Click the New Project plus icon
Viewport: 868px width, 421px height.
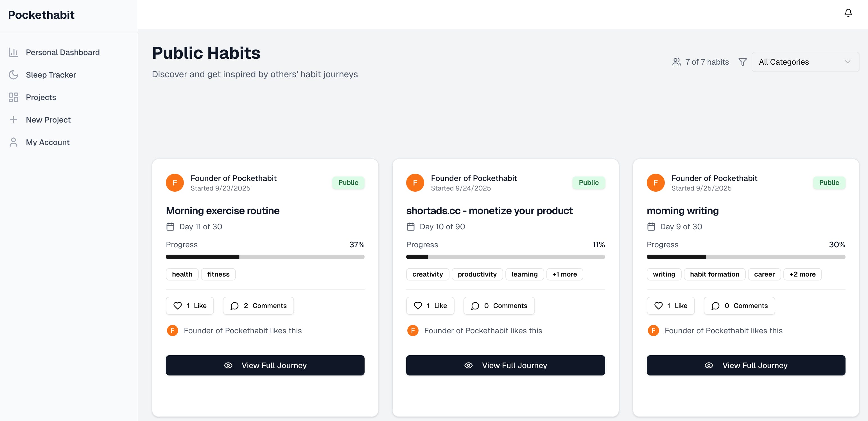tap(13, 120)
